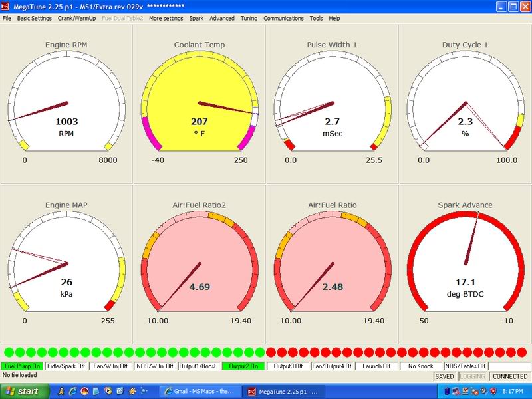Click the No file loaded status text
The width and height of the screenshot is (532, 399).
tap(19, 375)
